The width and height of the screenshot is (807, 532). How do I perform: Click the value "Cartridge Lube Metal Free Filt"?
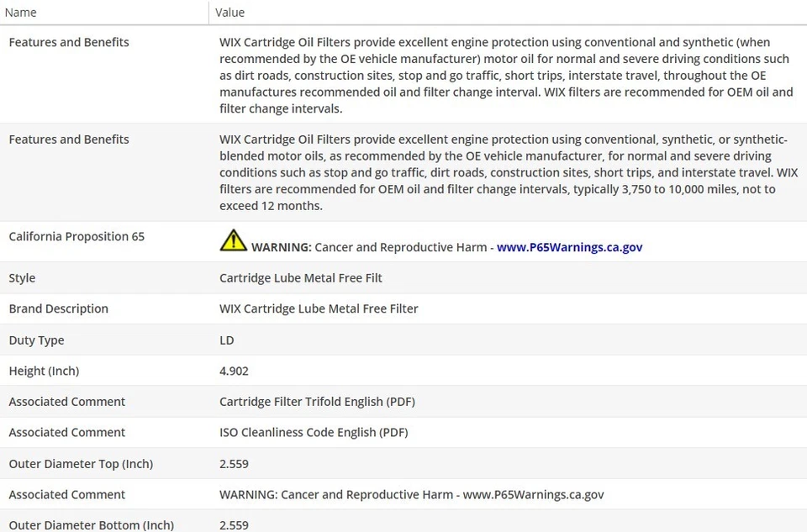(x=301, y=278)
